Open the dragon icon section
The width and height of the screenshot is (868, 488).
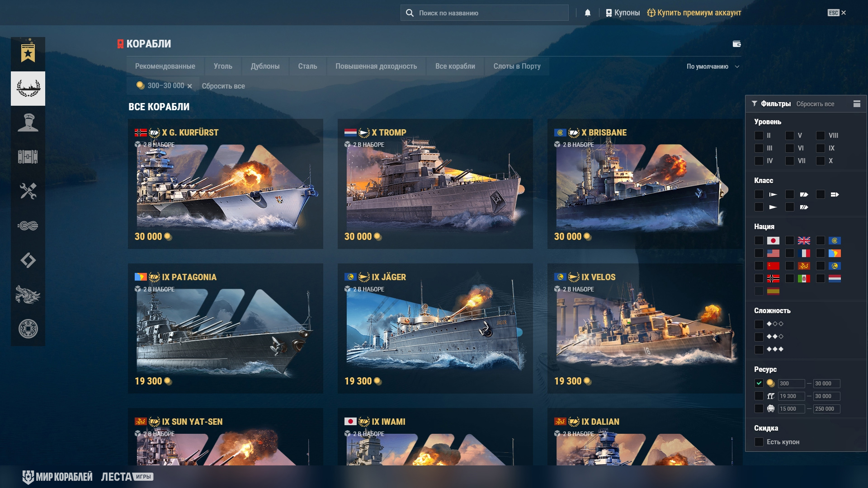pyautogui.click(x=28, y=295)
